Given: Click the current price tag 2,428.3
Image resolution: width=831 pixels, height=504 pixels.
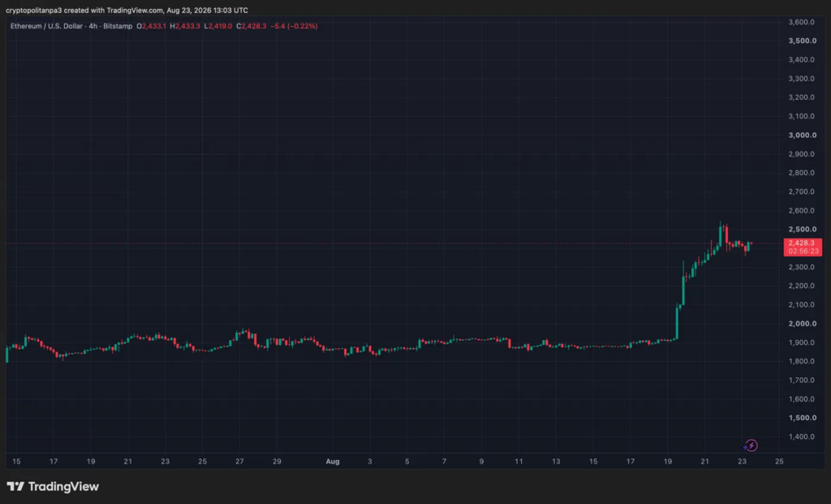Looking at the screenshot, I should (802, 243).
